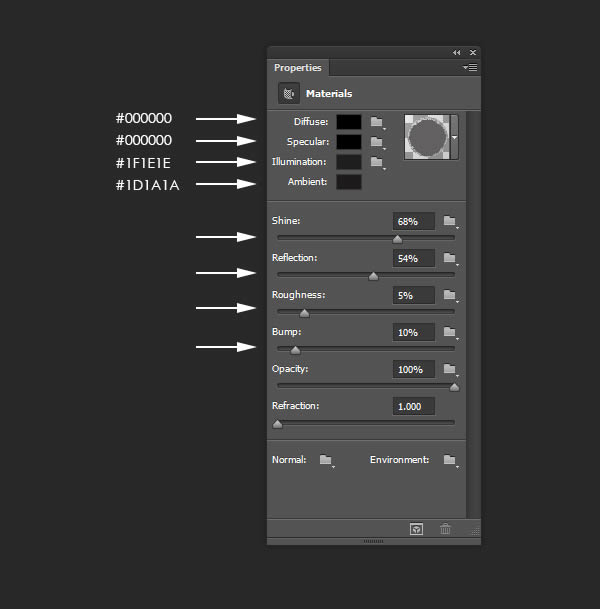Open the Illumination texture folder menu
This screenshot has height=609, width=600.
click(377, 162)
